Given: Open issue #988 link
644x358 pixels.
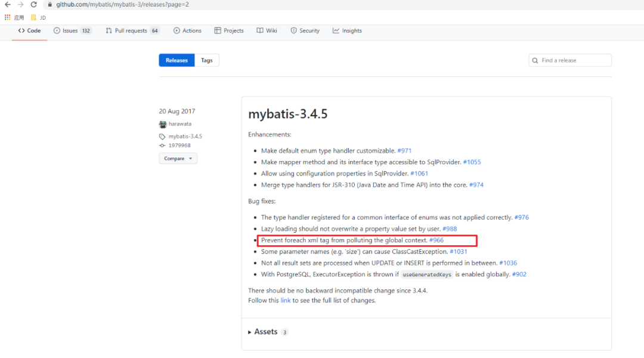Looking at the screenshot, I should [450, 229].
